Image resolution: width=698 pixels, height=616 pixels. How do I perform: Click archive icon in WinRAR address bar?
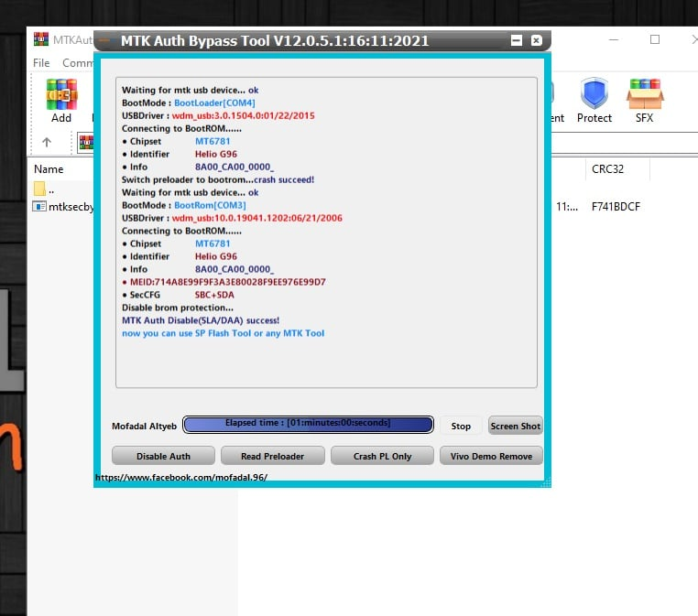point(85,142)
